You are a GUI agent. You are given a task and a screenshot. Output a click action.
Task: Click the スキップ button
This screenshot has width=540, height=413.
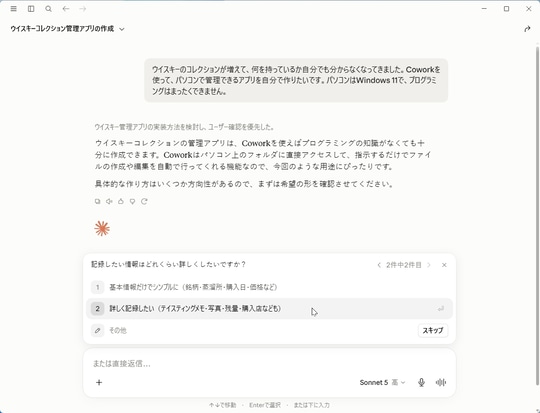click(x=433, y=330)
